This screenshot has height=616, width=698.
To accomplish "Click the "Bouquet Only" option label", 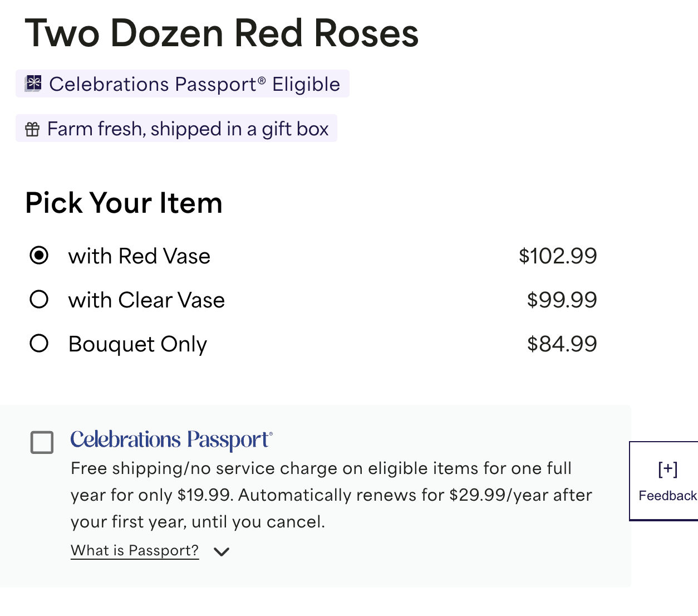I will pyautogui.click(x=137, y=344).
